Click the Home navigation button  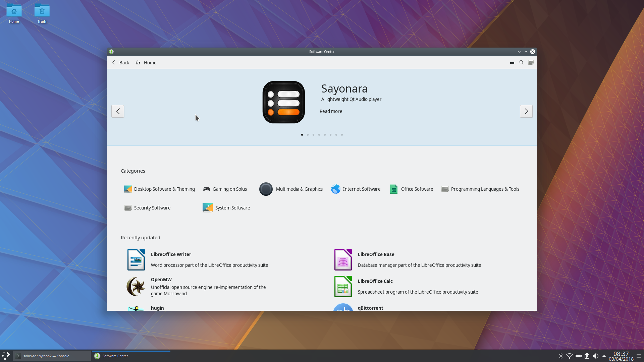point(146,63)
